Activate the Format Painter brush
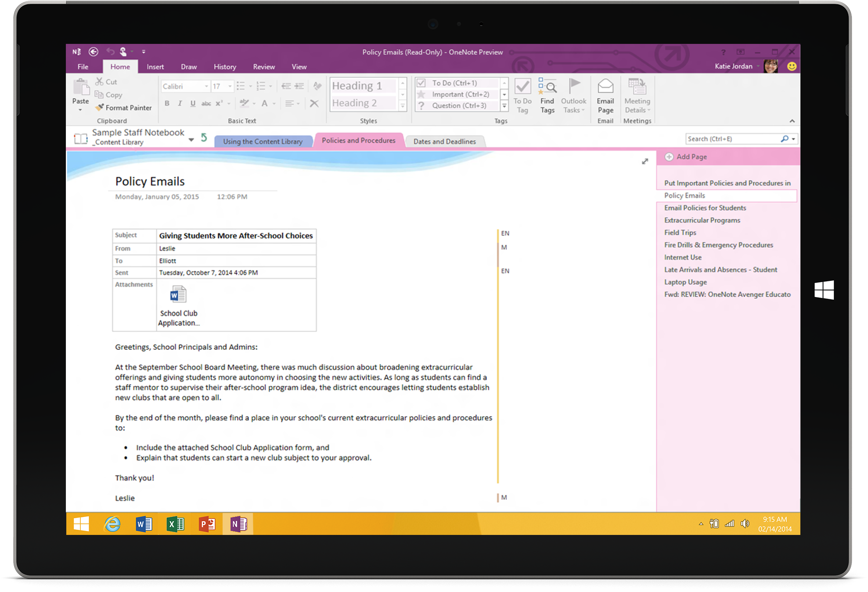868x592 pixels. click(x=124, y=108)
